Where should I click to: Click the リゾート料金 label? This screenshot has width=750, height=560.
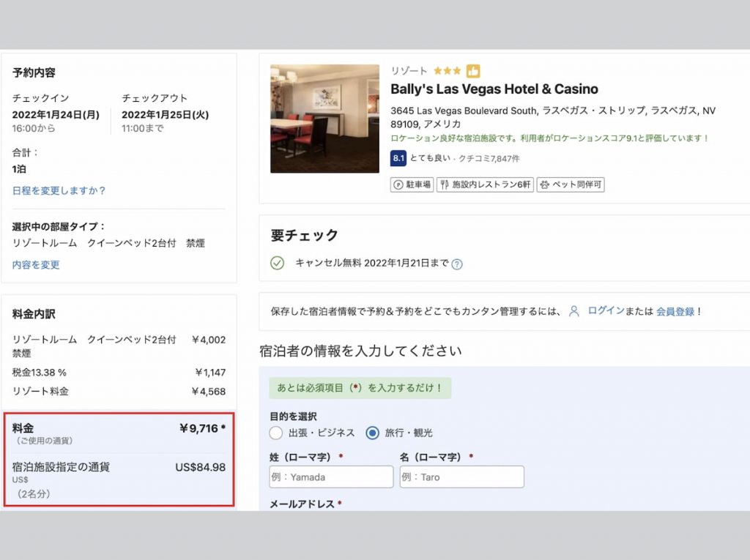coord(40,391)
